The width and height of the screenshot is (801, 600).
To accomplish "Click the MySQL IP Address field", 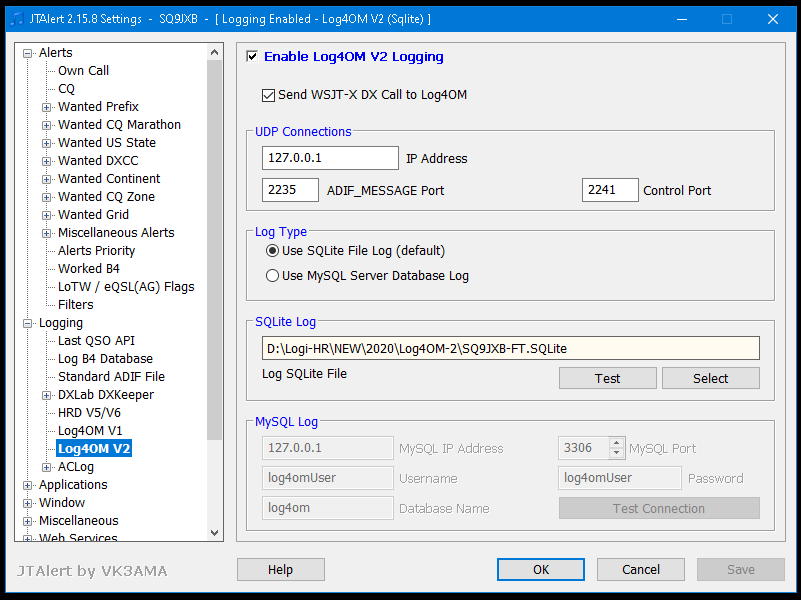I will click(327, 448).
